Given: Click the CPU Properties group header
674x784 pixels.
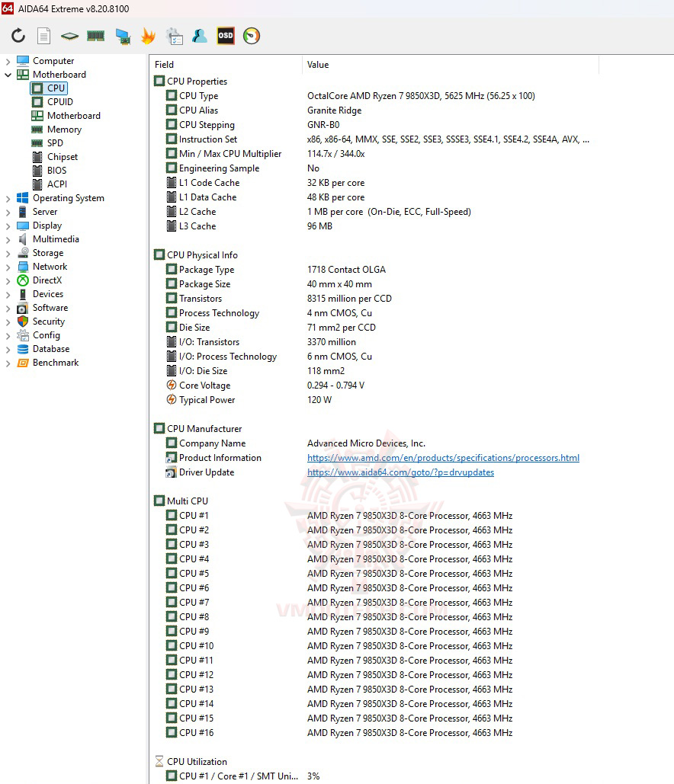Looking at the screenshot, I should (x=191, y=82).
